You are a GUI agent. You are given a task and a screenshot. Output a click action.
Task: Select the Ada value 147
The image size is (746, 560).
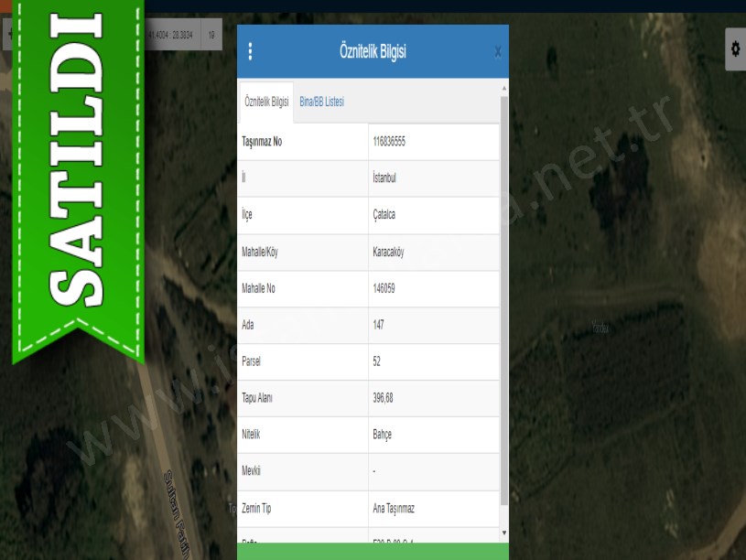click(x=379, y=325)
